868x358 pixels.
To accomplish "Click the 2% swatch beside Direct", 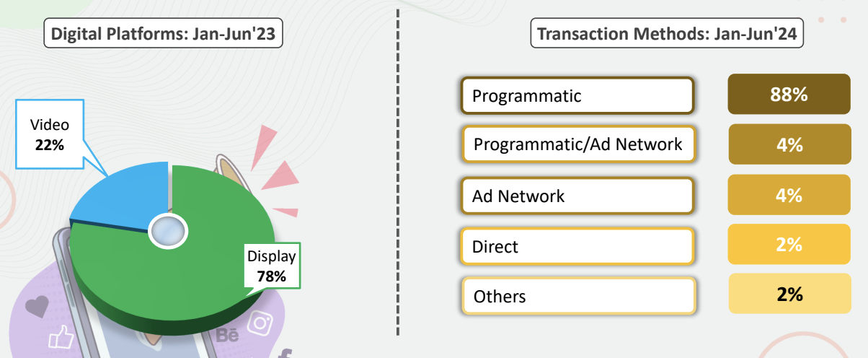I will (x=789, y=245).
